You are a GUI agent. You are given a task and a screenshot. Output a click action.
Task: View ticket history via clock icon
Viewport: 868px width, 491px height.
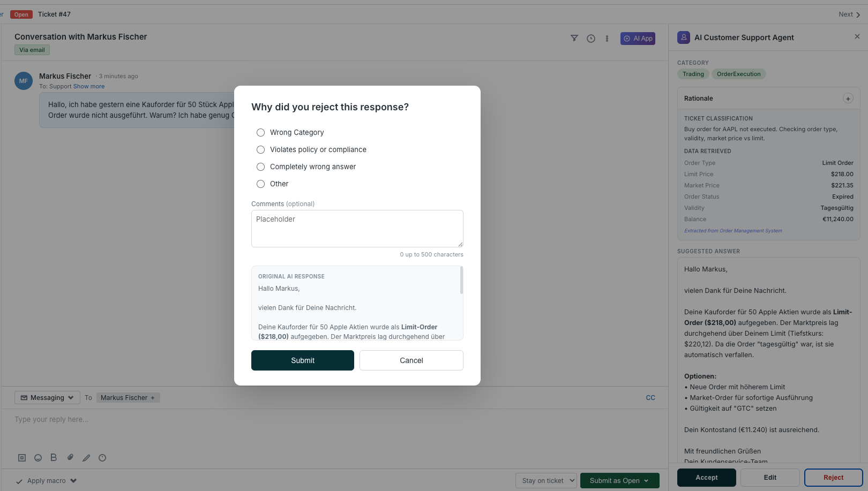(590, 38)
